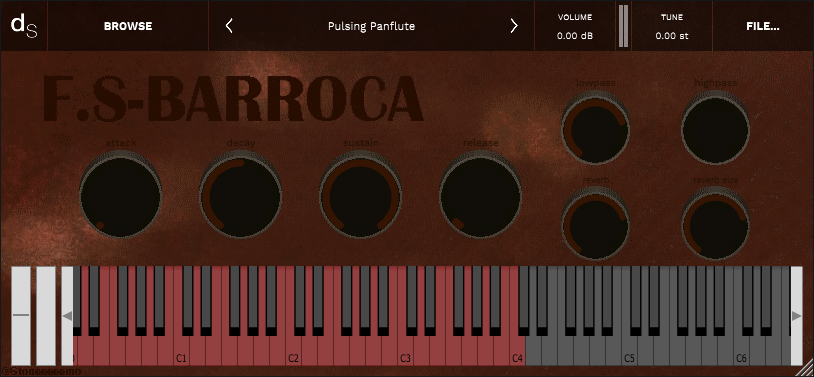Click the attack knob
Screen dimensions: 814x377
tap(120, 195)
